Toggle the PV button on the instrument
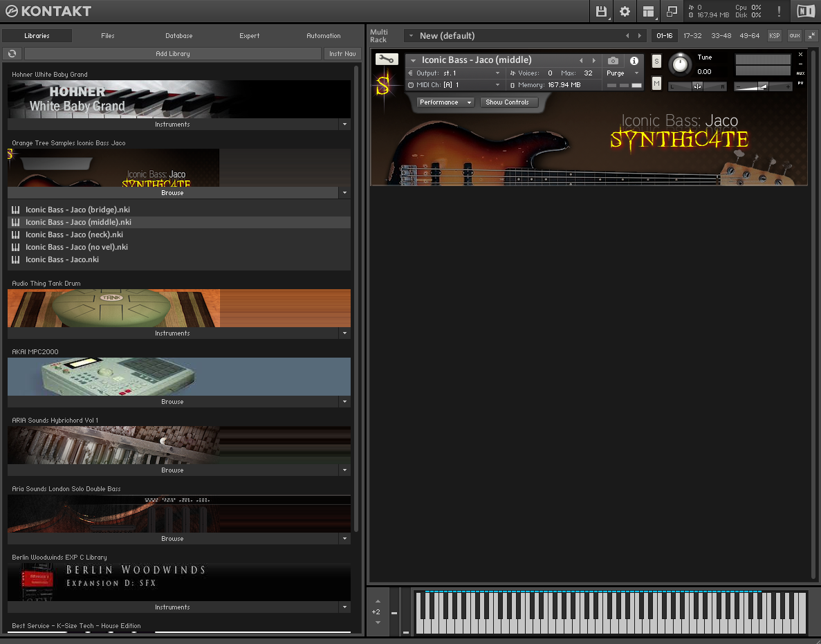Screen dimensions: 821x644 (x=800, y=83)
